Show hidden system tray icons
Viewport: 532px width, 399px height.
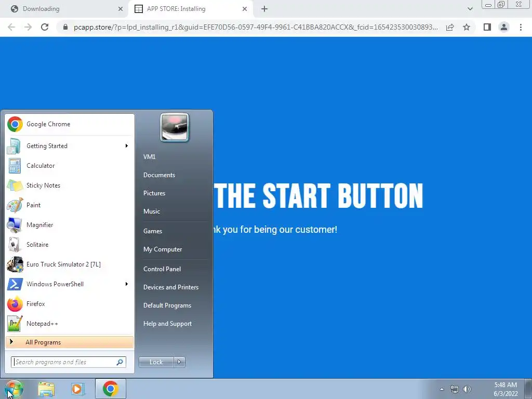tap(442, 389)
